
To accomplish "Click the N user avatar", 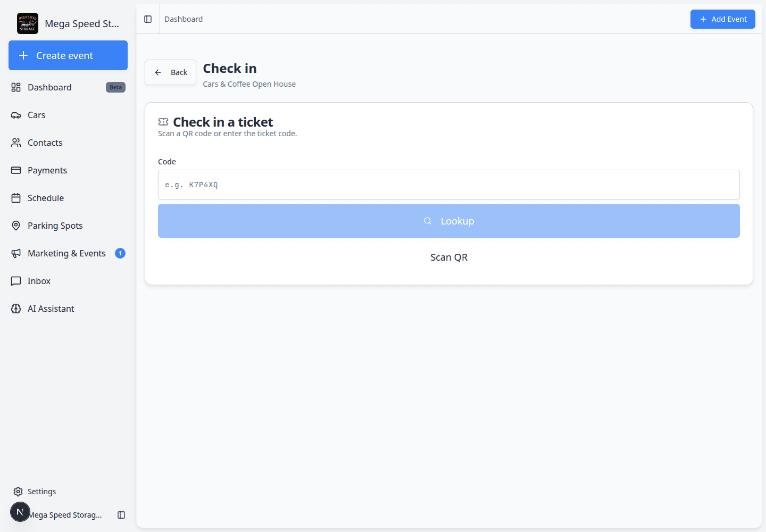I will coord(20,512).
